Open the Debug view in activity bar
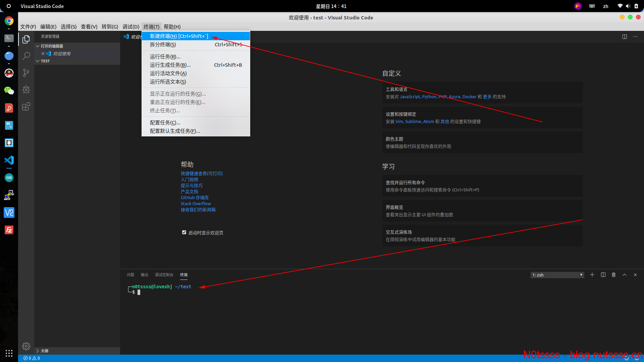 (x=26, y=89)
